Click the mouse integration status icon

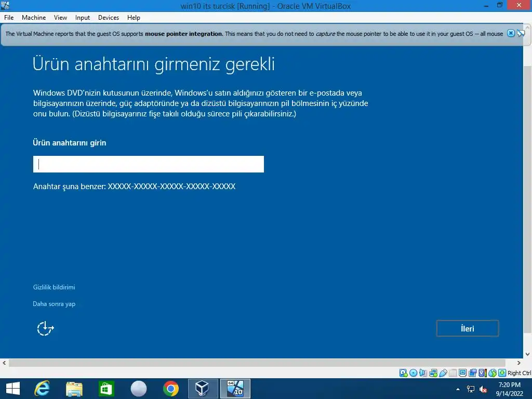493,373
